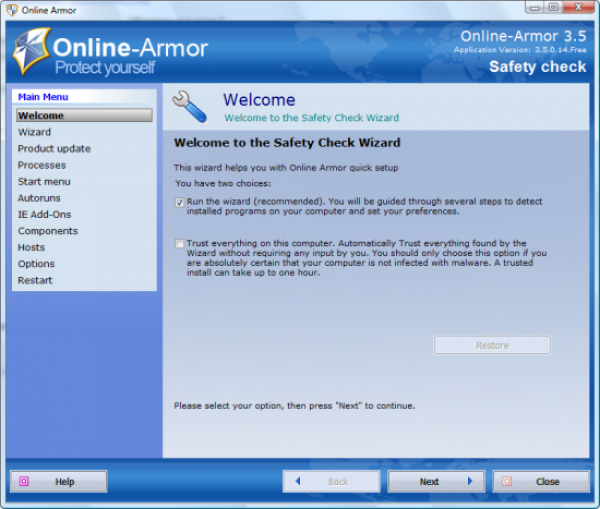Open Autoruns in sidebar
600x509 pixels.
tap(39, 198)
